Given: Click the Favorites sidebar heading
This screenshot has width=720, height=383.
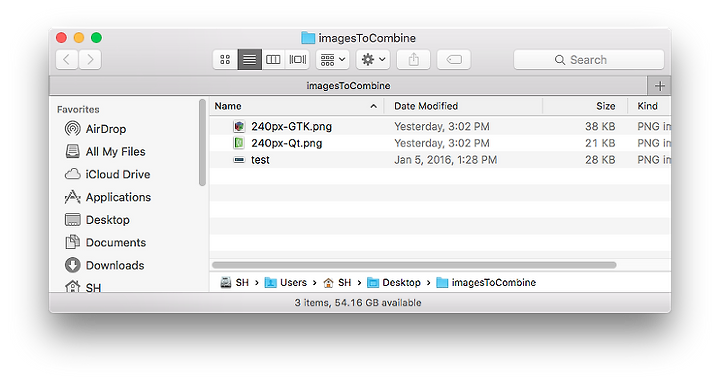Looking at the screenshot, I should (x=78, y=109).
